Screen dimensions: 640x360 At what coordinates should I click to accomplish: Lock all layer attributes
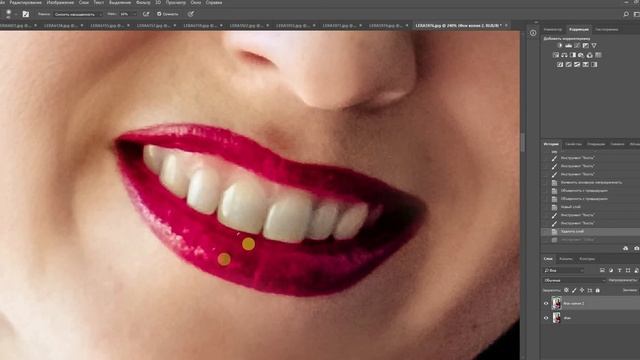pyautogui.click(x=598, y=290)
